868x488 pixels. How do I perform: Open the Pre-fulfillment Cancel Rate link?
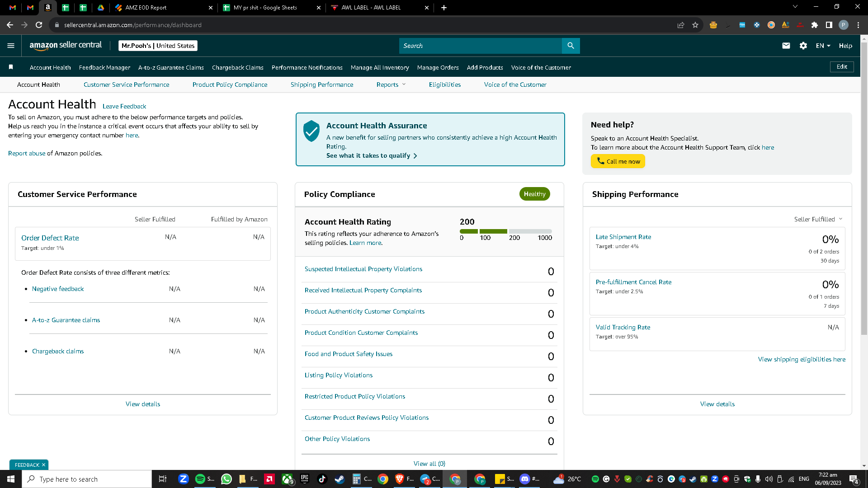(x=633, y=282)
